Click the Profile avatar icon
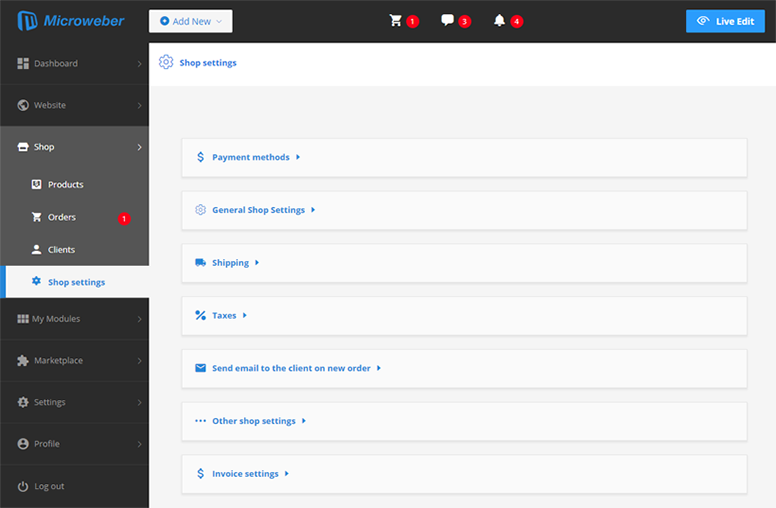 (23, 444)
